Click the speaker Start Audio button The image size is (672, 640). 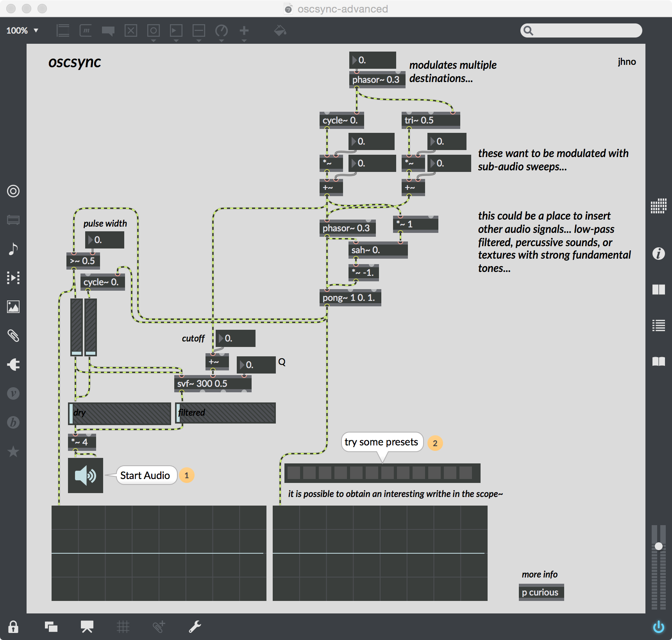click(85, 475)
